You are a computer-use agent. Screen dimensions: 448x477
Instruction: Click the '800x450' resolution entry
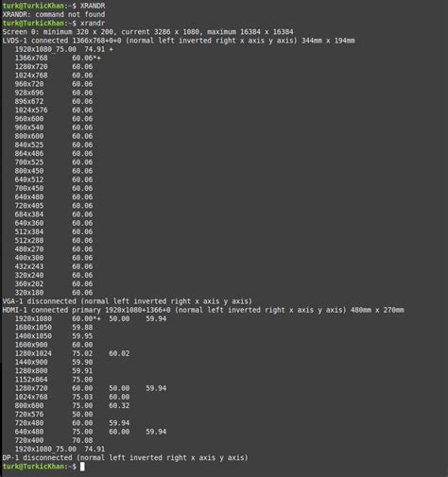pyautogui.click(x=29, y=171)
